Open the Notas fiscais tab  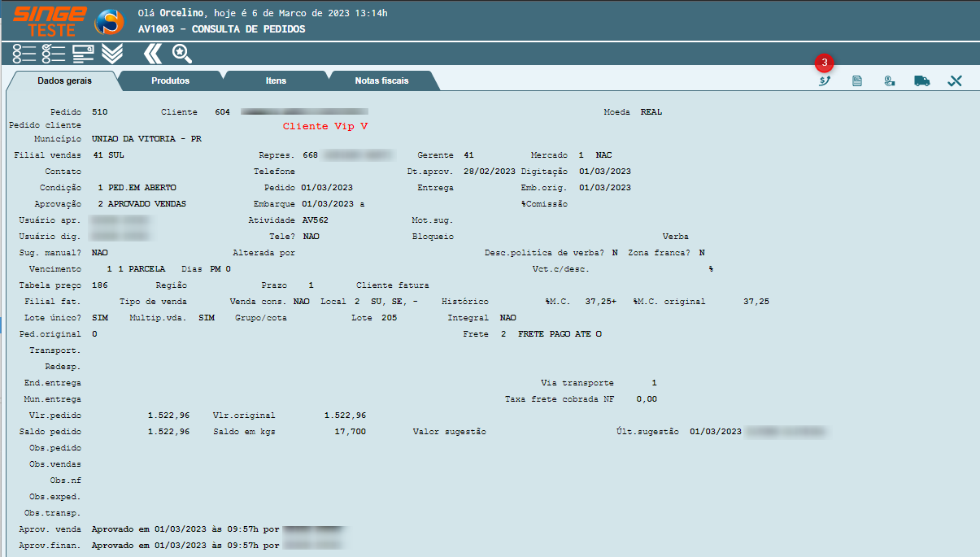click(381, 81)
